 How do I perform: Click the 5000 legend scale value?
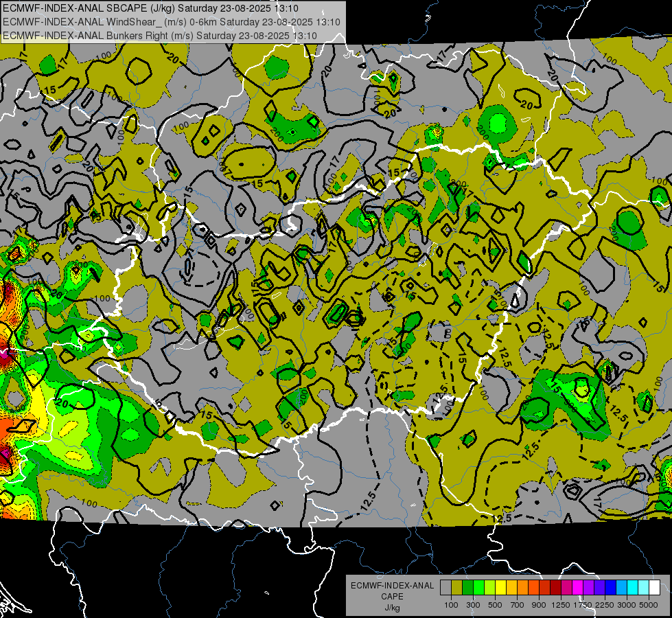tap(649, 605)
